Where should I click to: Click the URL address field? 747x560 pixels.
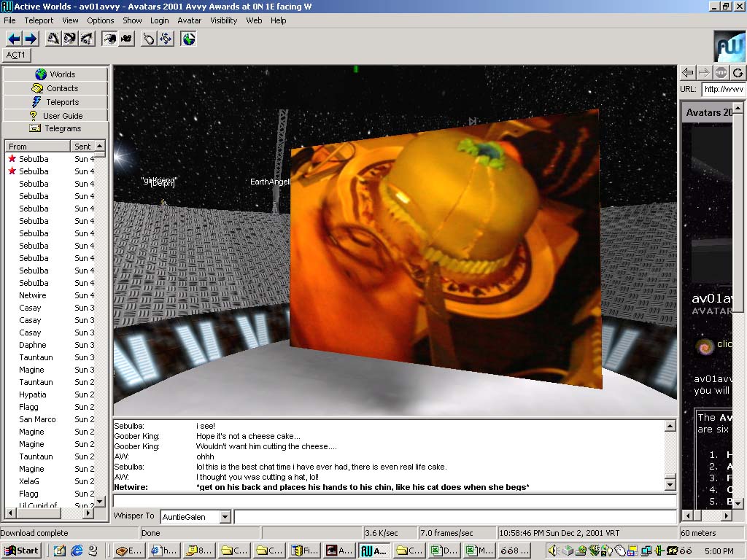click(723, 89)
